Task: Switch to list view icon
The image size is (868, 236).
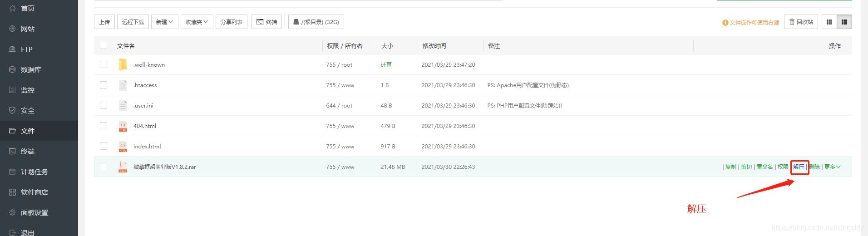Action: (x=844, y=22)
